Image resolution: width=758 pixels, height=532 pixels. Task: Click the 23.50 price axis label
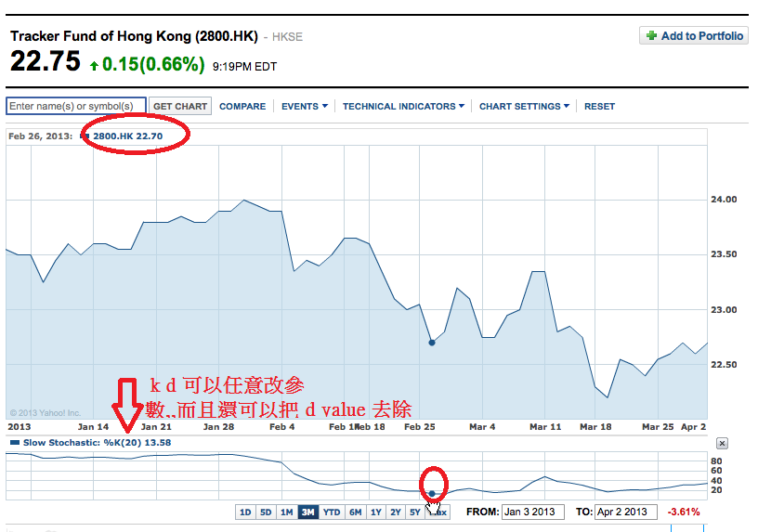coord(724,254)
